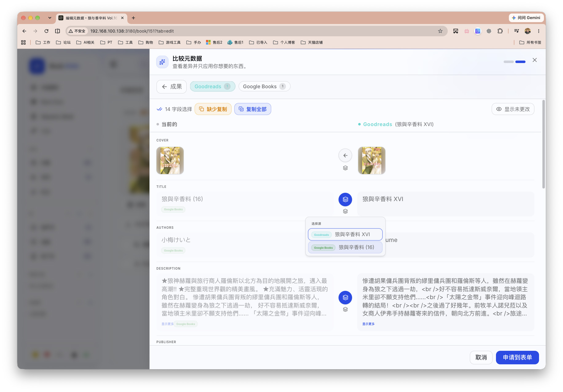Open the 论坛 bookmarks folder

tap(63, 42)
